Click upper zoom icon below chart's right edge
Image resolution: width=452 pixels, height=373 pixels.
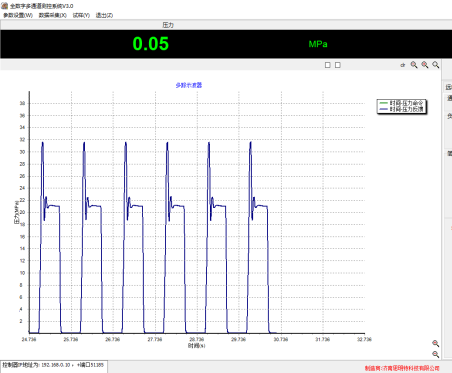(x=435, y=343)
